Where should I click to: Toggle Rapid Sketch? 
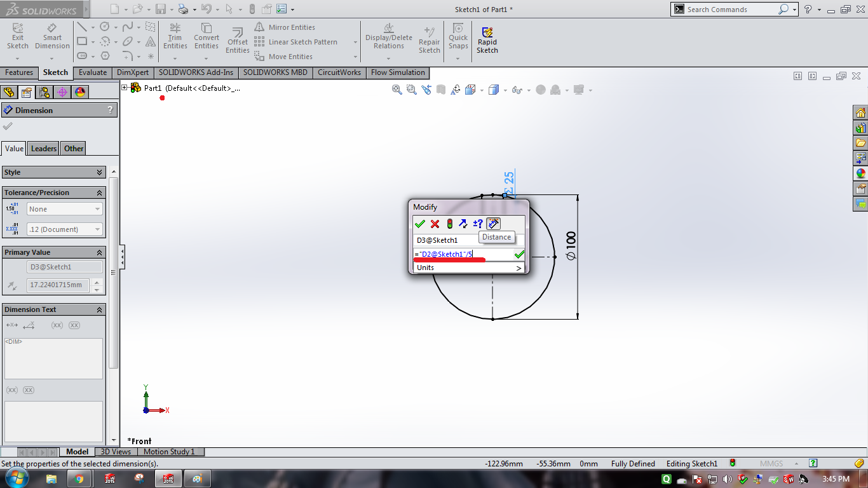(487, 40)
